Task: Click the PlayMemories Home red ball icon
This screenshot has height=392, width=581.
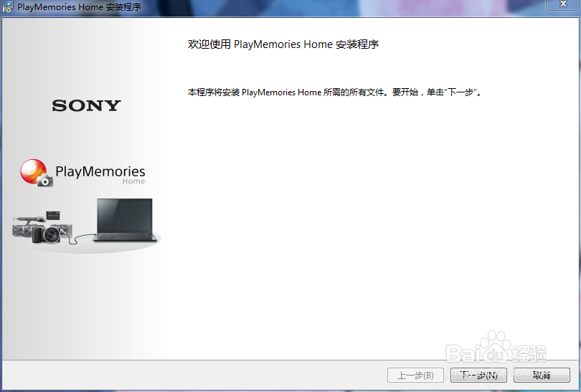Action: [x=37, y=173]
